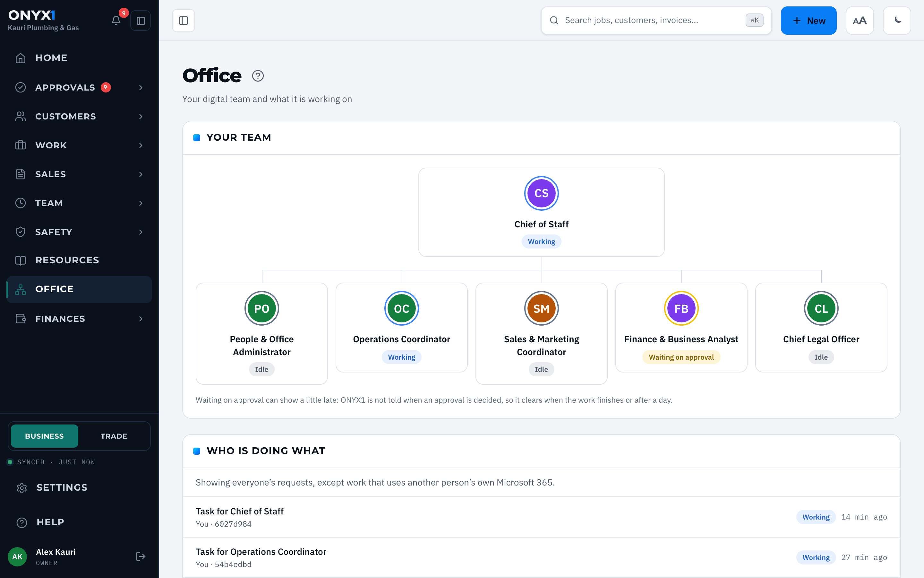Expand the Customers menu chevron
Image resolution: width=924 pixels, height=578 pixels.
[141, 117]
